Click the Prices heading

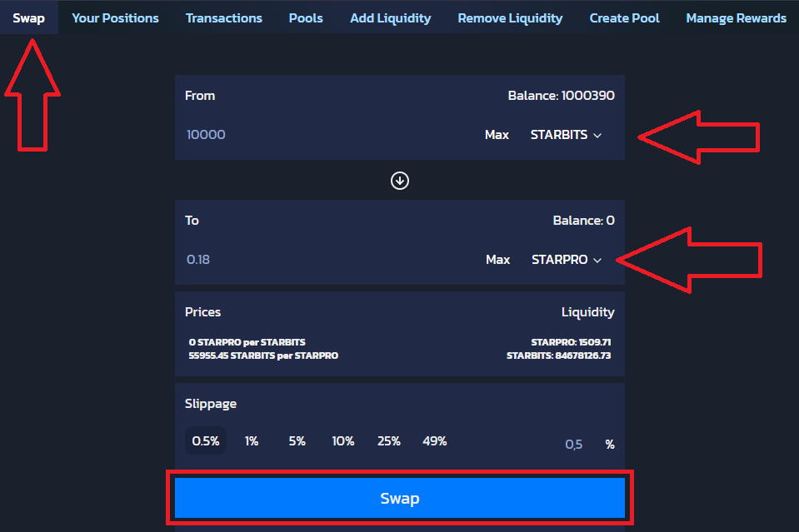pos(202,311)
